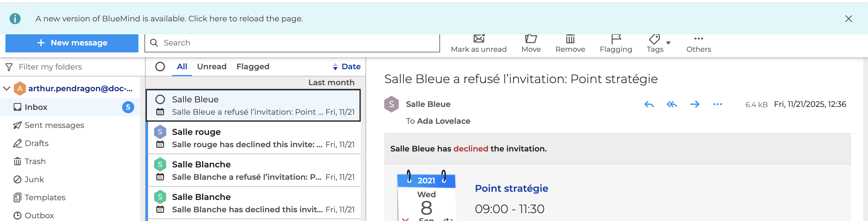Click the Reply all double-arrow icon

click(x=672, y=104)
